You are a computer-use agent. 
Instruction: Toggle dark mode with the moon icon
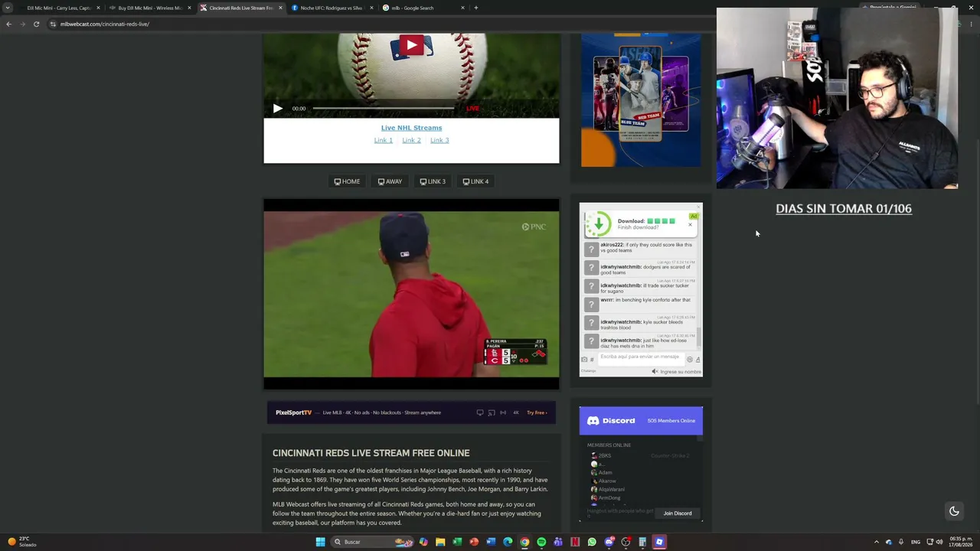tap(954, 511)
